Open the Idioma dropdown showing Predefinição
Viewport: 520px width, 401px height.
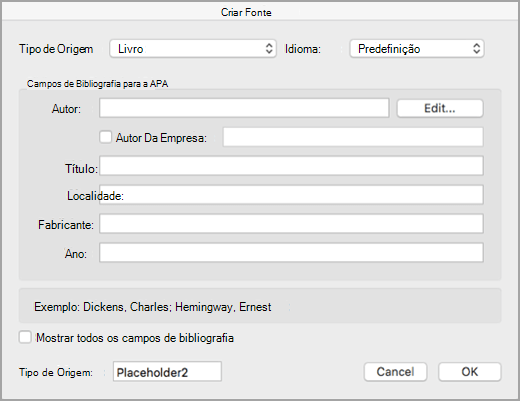[417, 49]
